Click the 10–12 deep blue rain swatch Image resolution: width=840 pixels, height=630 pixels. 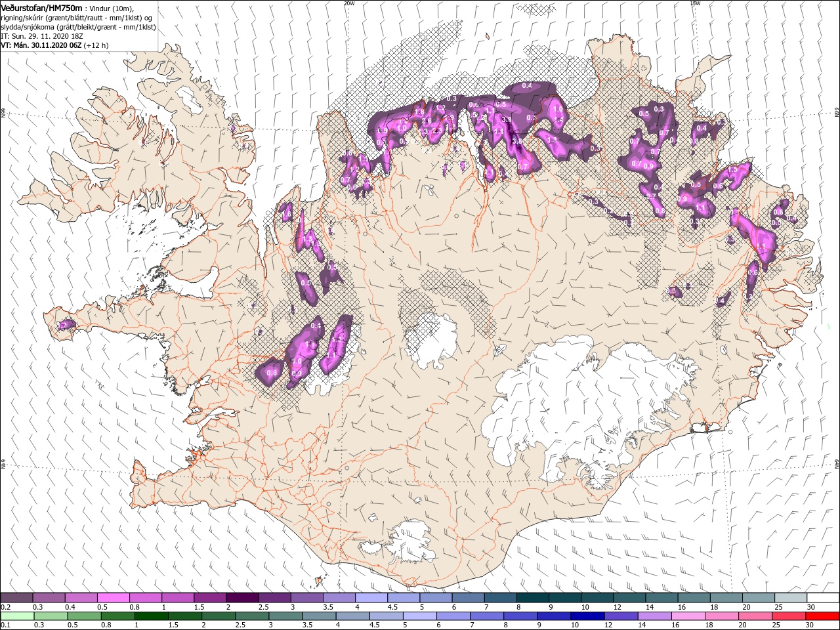coord(589,616)
